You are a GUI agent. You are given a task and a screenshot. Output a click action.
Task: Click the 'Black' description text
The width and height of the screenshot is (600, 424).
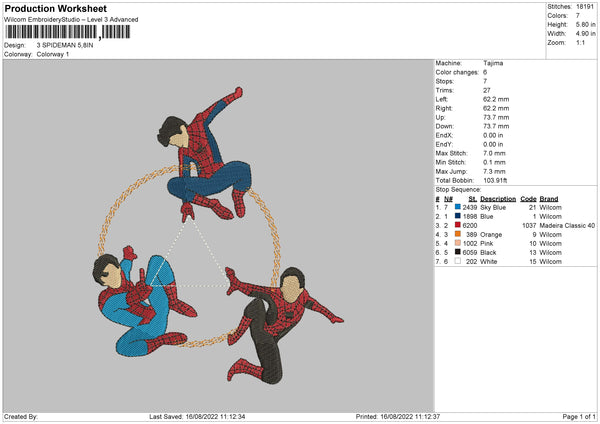[x=488, y=253]
